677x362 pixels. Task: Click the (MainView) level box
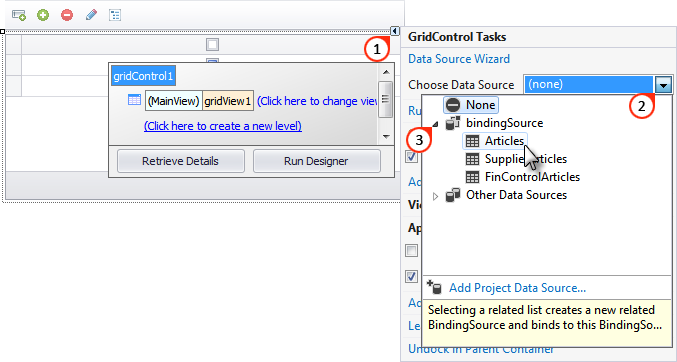pyautogui.click(x=174, y=101)
